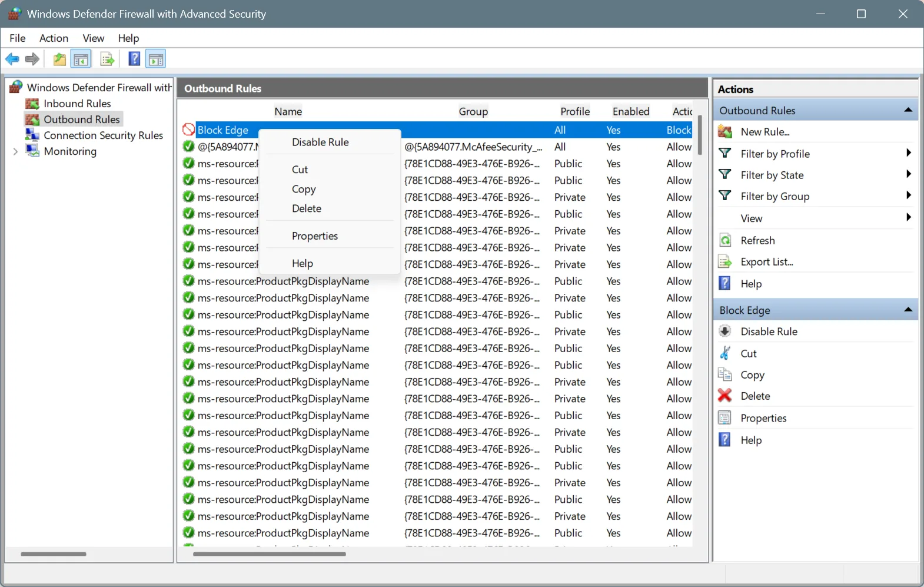Image resolution: width=924 pixels, height=587 pixels.
Task: Click the red Delete X icon
Action: 725,396
